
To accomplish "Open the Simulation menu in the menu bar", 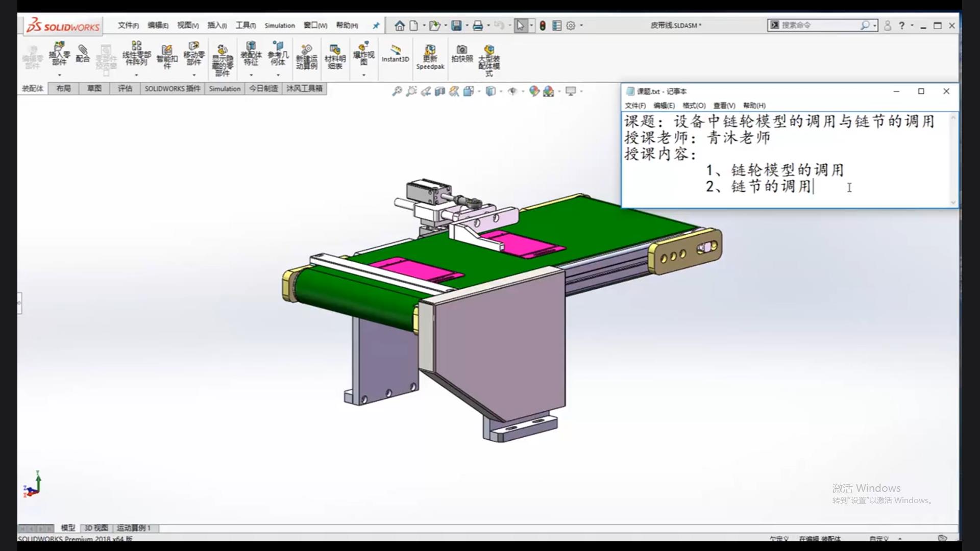I will click(x=280, y=26).
